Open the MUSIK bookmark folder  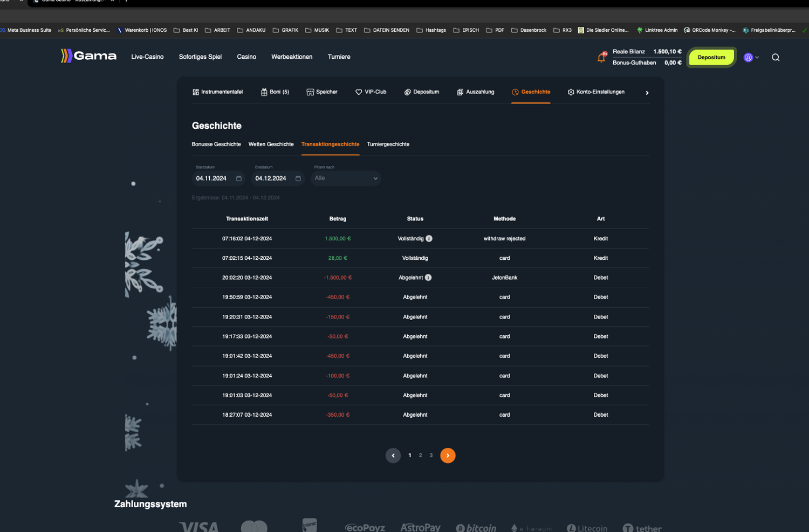pos(317,30)
